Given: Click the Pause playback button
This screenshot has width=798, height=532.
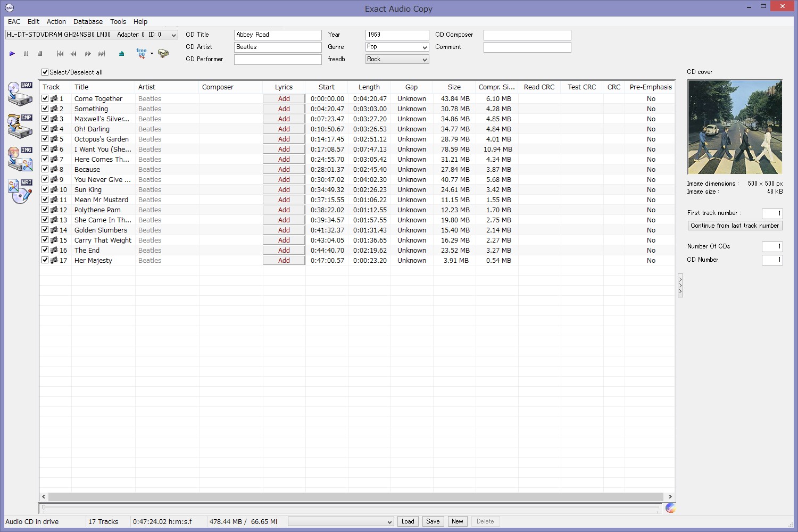Looking at the screenshot, I should pos(26,54).
